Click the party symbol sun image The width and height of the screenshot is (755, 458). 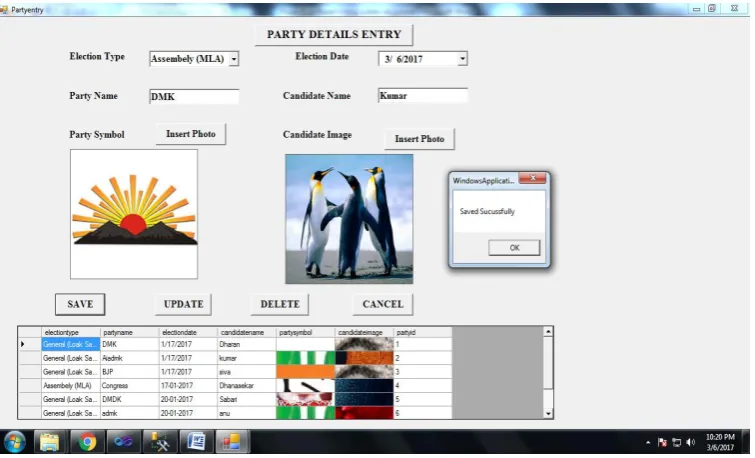pyautogui.click(x=134, y=214)
